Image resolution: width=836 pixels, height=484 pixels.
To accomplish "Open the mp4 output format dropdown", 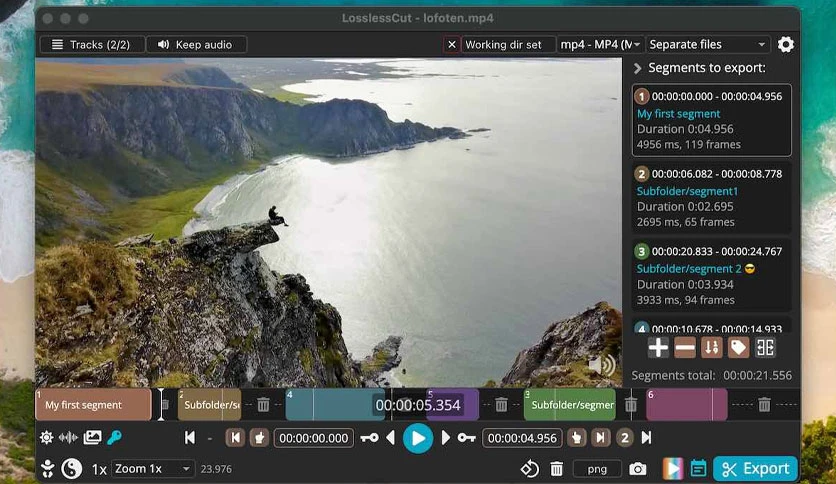I will tap(600, 45).
